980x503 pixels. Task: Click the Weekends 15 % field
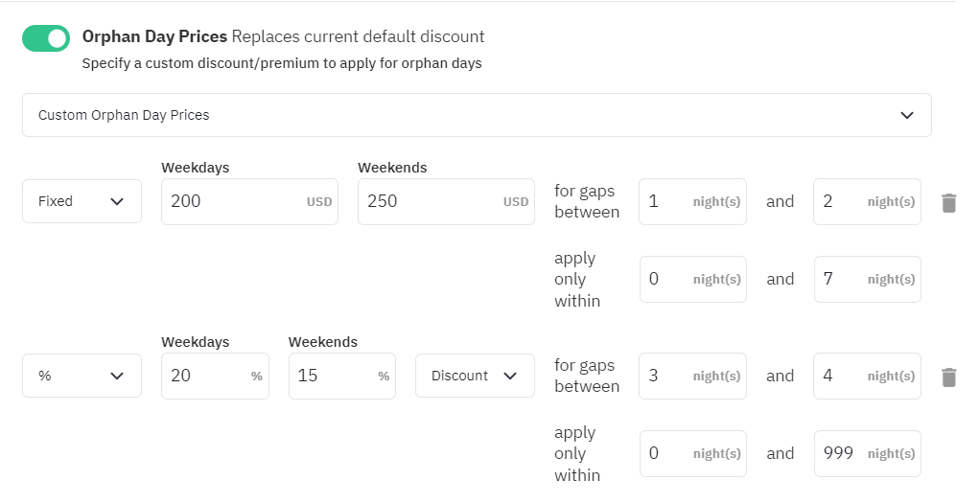click(342, 376)
